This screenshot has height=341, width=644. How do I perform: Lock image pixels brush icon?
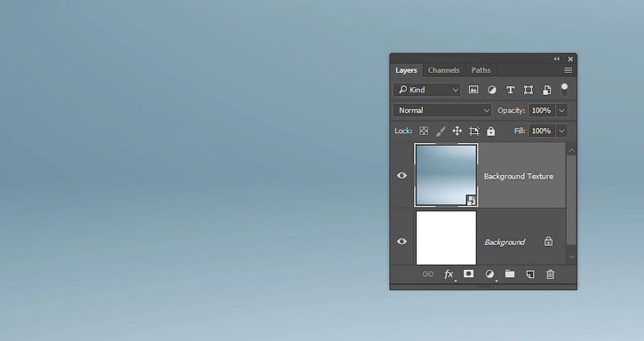(441, 131)
